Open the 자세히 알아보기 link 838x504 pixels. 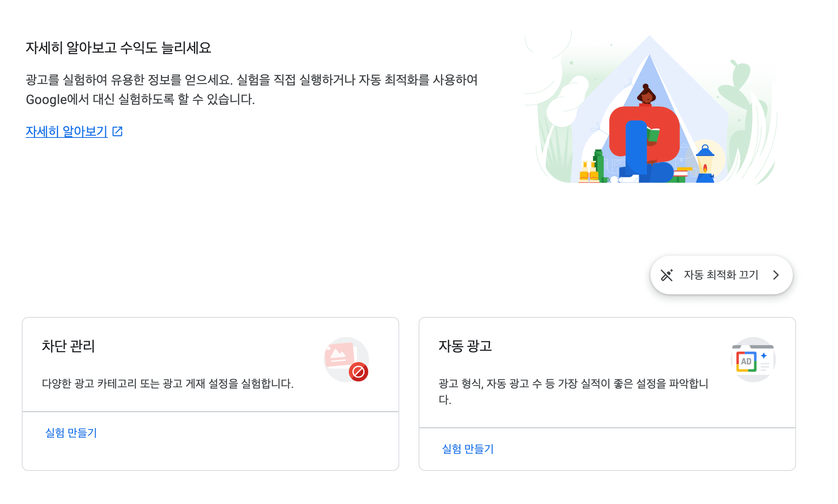tap(66, 131)
